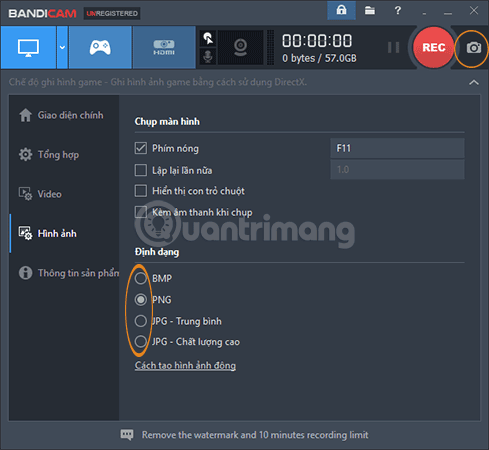
Task: Click the F11 hotkey field
Action: tap(397, 148)
